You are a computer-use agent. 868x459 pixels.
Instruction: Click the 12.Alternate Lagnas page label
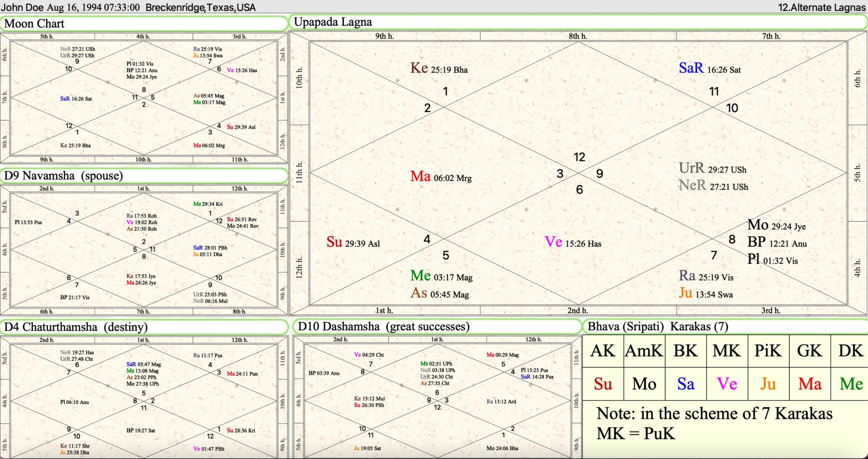point(821,7)
